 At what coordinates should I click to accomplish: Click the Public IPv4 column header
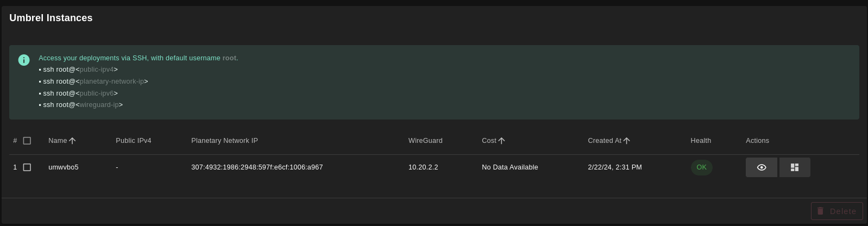coord(134,141)
